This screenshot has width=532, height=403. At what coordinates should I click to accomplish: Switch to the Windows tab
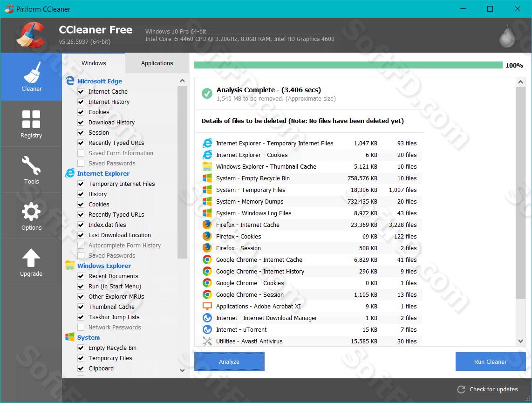coord(94,63)
